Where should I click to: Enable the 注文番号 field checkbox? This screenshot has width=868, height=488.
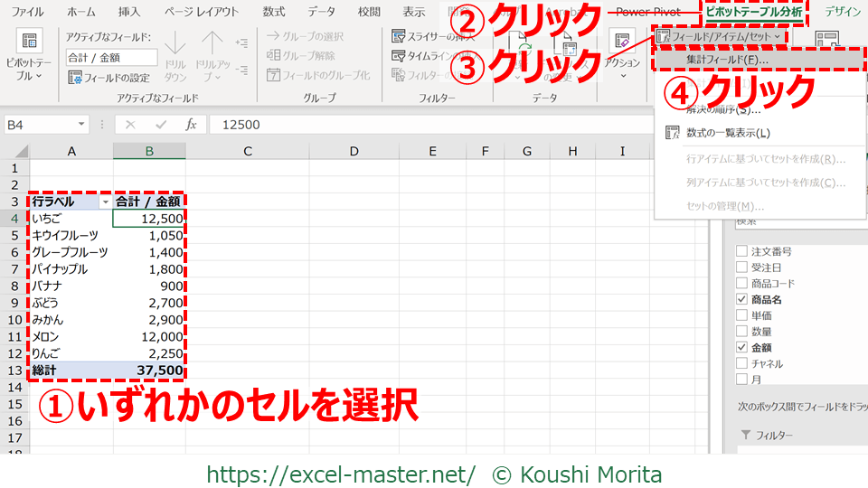point(742,251)
